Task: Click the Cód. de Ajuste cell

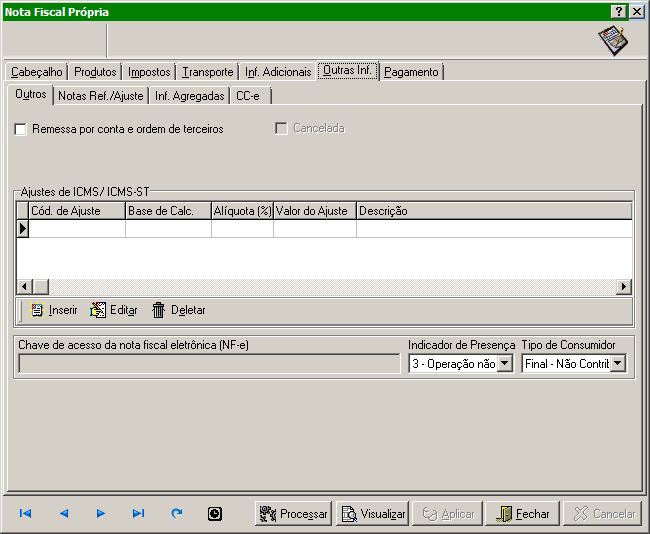Action: coord(77,229)
